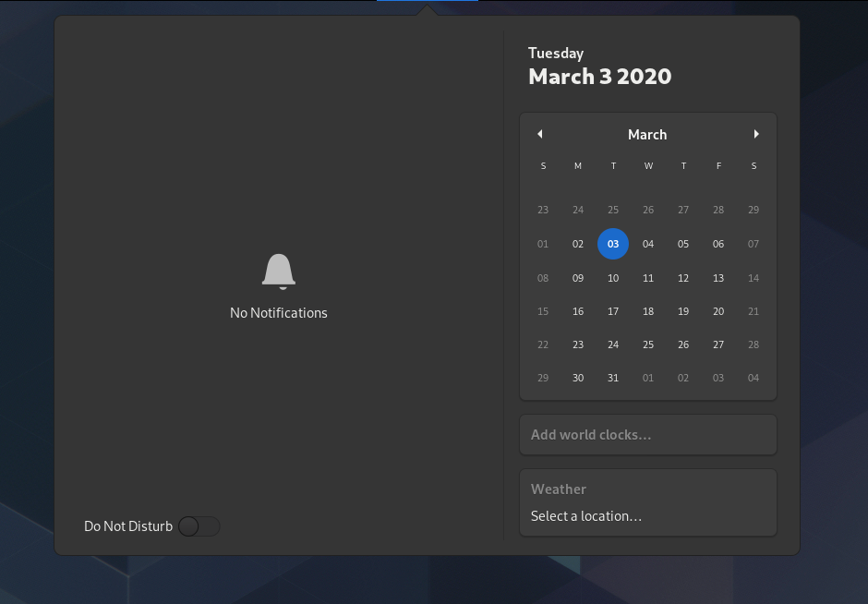Select March 31 on the calendar
Screen dimensions: 868x604
click(612, 378)
